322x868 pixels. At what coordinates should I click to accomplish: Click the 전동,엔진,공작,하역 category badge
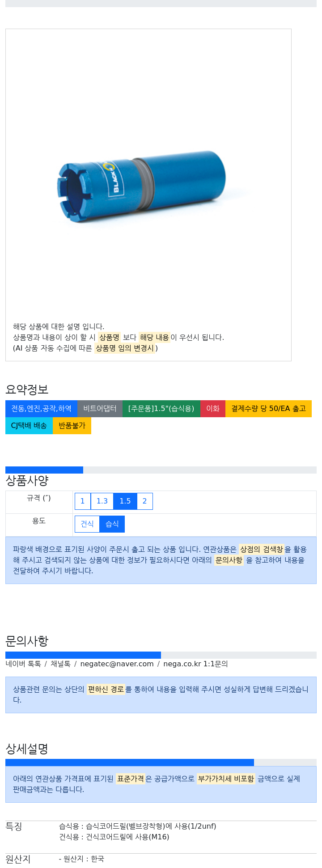click(41, 409)
